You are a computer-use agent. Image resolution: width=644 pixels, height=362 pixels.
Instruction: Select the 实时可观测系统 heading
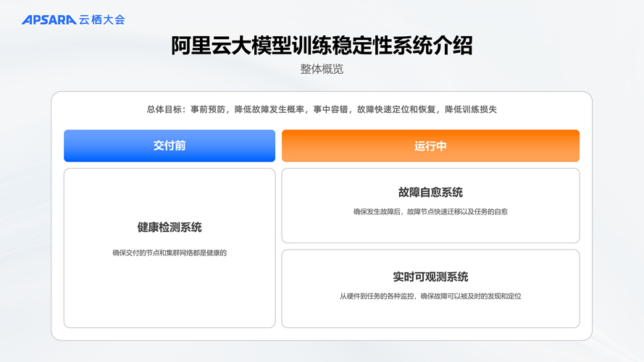(x=430, y=277)
